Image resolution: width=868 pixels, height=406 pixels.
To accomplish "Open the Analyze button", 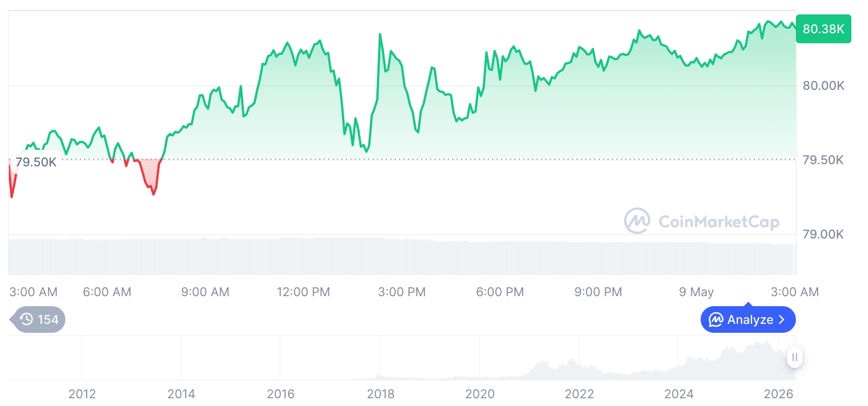I will click(748, 319).
